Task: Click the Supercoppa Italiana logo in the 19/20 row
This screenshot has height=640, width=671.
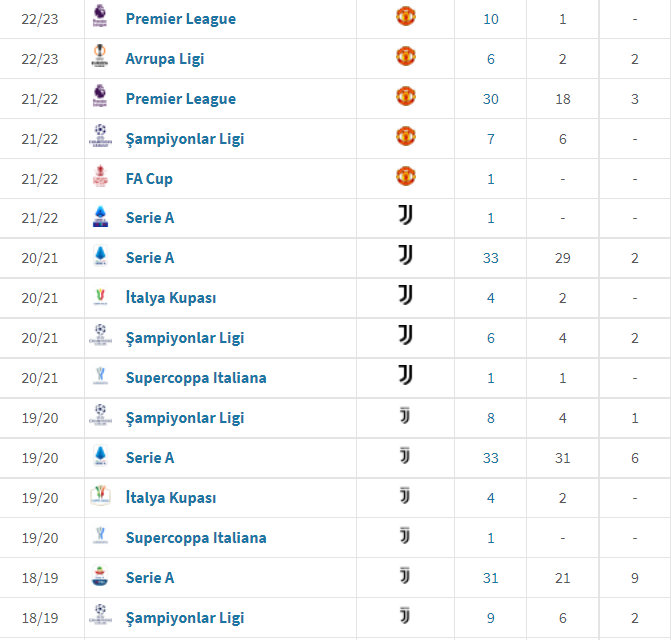Action: tap(100, 536)
